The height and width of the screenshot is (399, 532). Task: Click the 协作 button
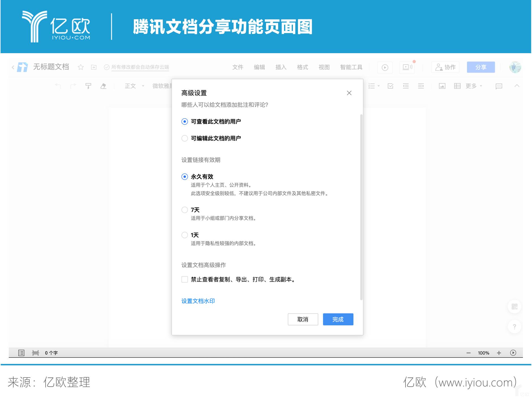pyautogui.click(x=445, y=67)
